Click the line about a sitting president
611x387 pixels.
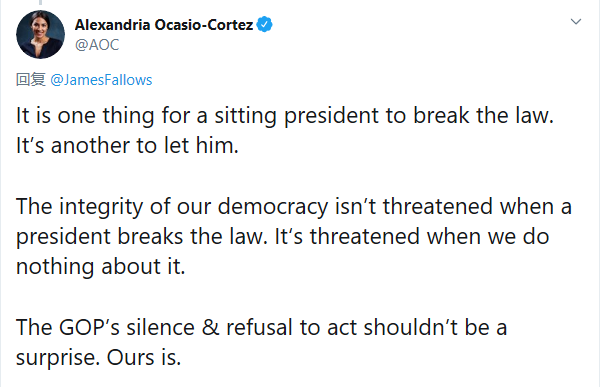pyautogui.click(x=285, y=116)
